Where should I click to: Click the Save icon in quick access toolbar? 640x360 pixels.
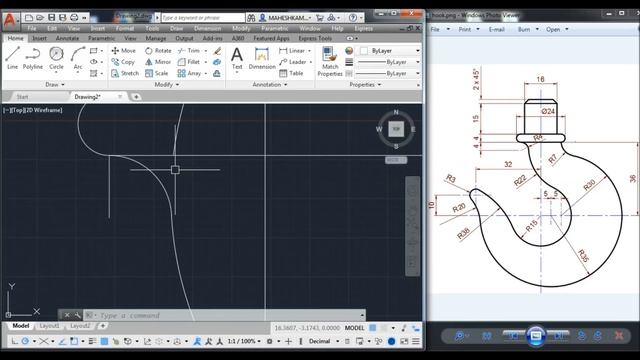(51, 18)
